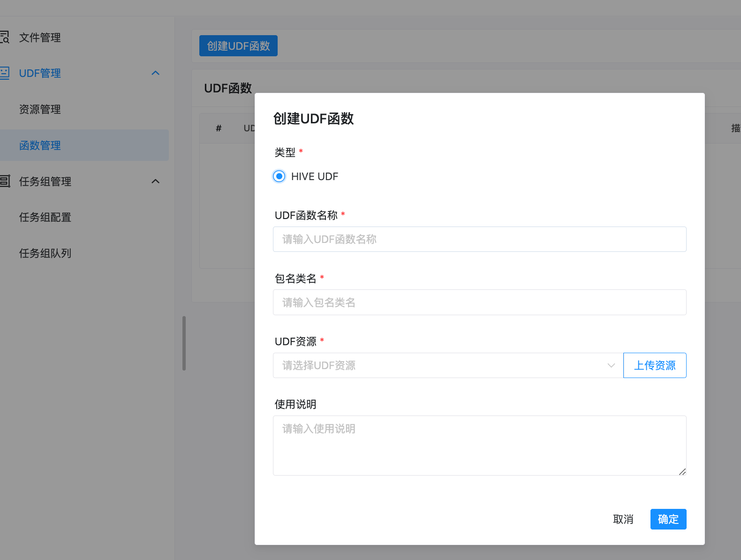Click 任务组管理 menu label
Screen dimensions: 741x560
point(45,182)
